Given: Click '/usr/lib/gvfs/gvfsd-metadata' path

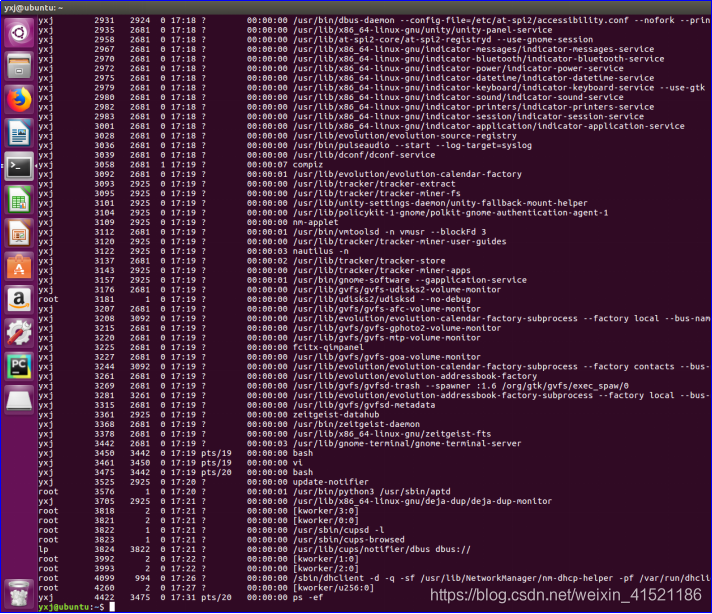Looking at the screenshot, I should (x=364, y=405).
